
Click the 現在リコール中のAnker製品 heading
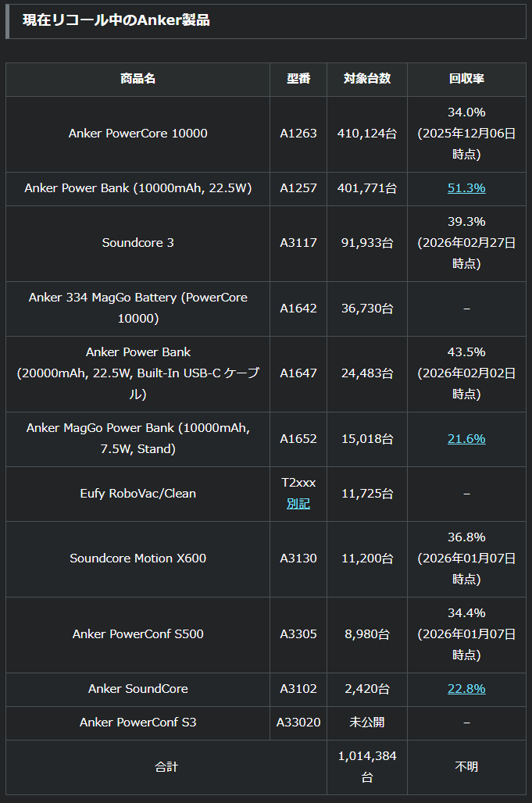tap(116, 21)
